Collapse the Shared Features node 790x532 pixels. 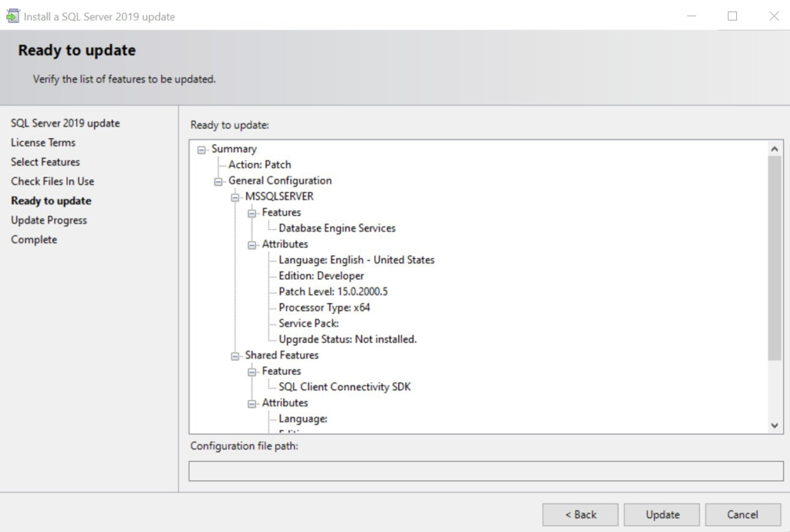click(x=235, y=356)
